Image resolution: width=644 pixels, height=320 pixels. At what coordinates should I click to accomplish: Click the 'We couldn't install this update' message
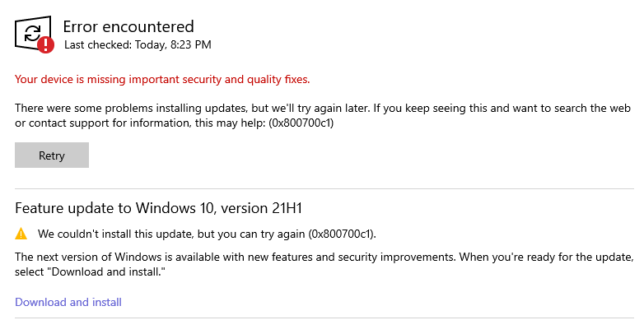207,234
